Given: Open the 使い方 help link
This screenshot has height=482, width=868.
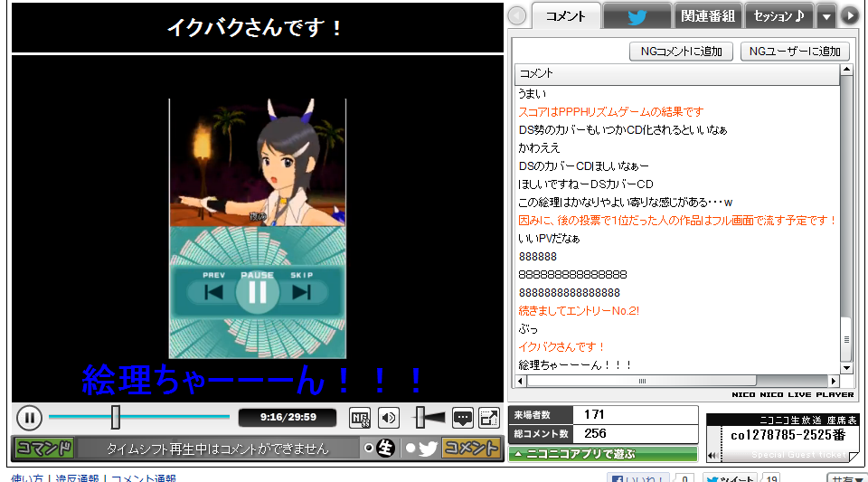Looking at the screenshot, I should (x=27, y=478).
